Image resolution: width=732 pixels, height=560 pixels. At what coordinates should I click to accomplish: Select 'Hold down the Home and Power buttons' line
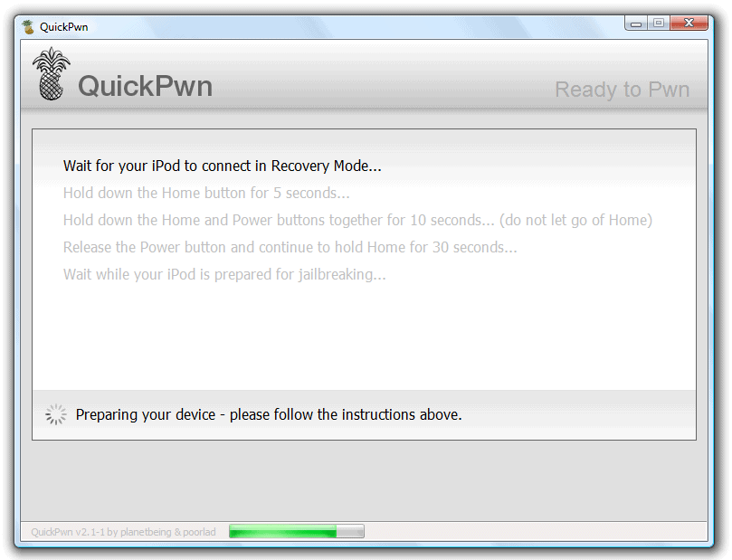tap(357, 220)
